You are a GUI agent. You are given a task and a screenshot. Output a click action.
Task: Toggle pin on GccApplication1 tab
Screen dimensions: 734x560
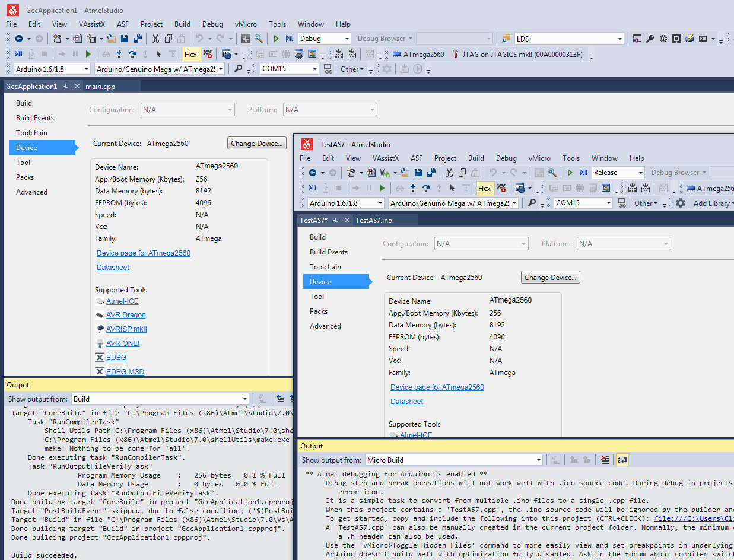(66, 86)
